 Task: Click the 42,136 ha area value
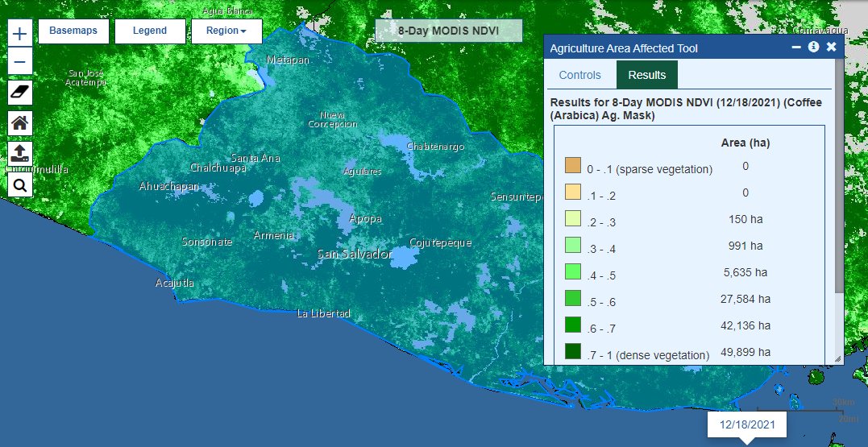coord(745,325)
